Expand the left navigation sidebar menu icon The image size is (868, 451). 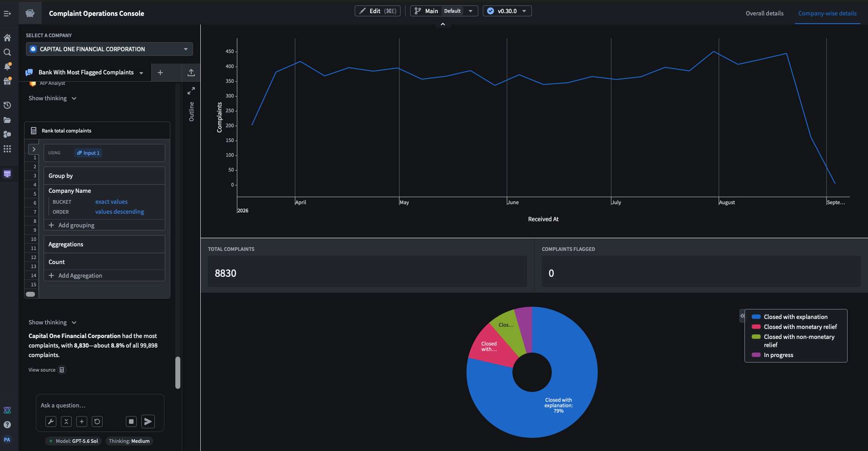(7, 14)
